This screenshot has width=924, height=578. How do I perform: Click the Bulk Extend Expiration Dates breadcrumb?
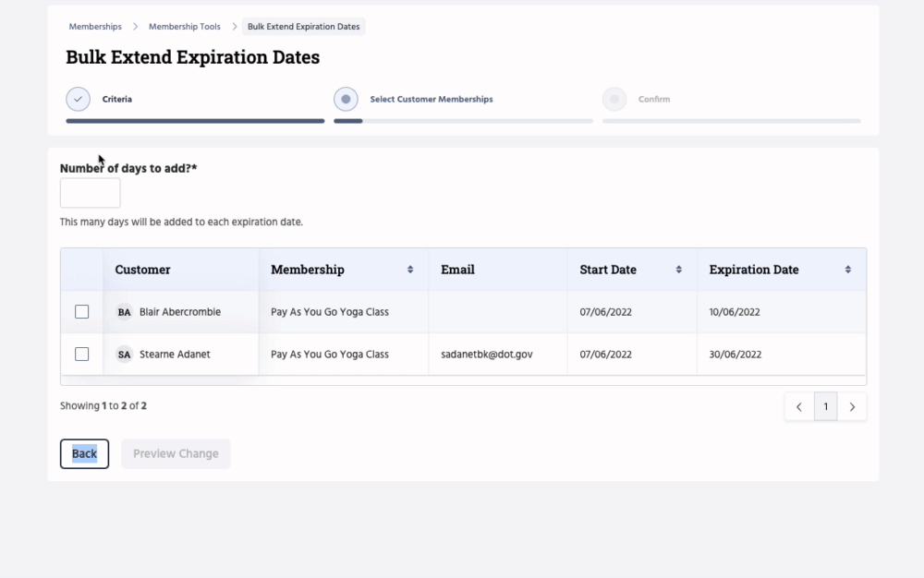point(303,27)
